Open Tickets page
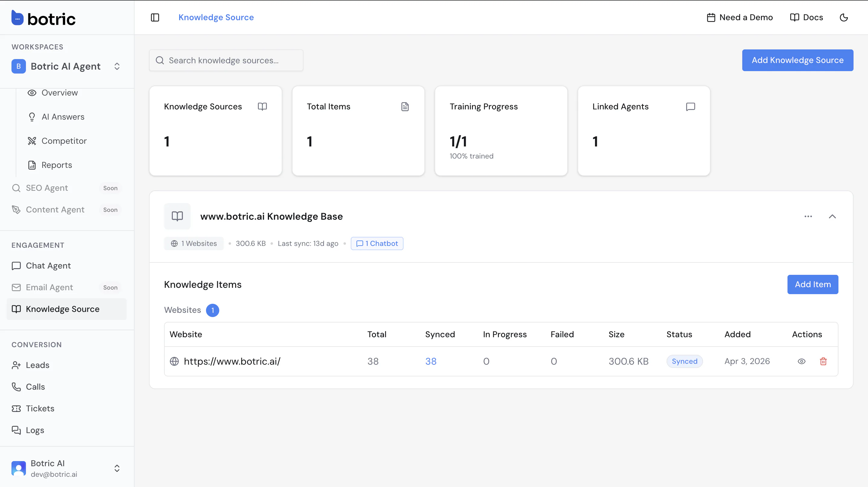The width and height of the screenshot is (868, 487). 66,409
